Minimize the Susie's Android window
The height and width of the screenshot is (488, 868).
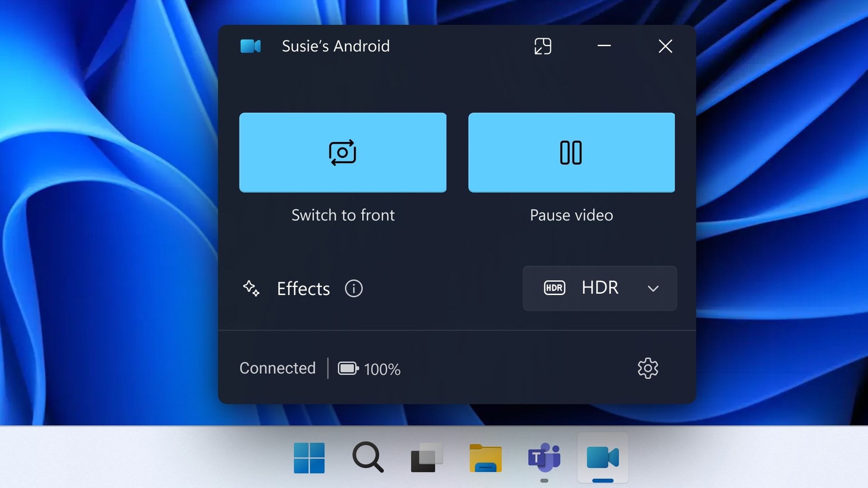tap(604, 46)
